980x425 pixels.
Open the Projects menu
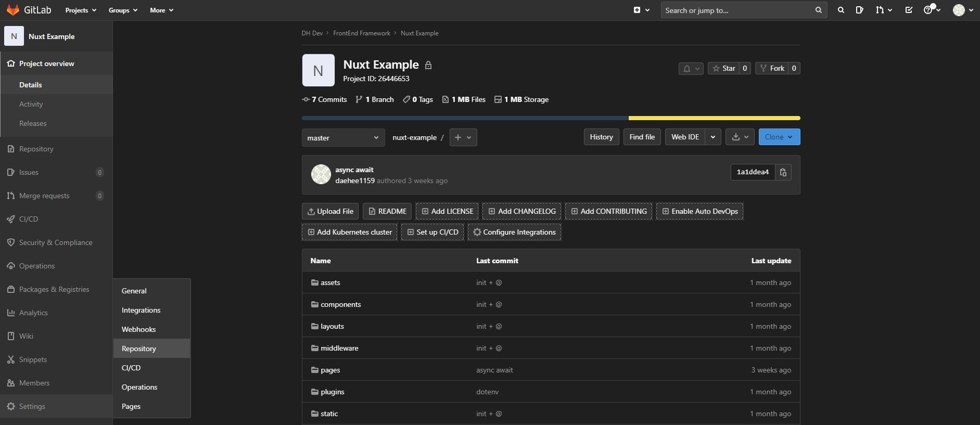(81, 10)
